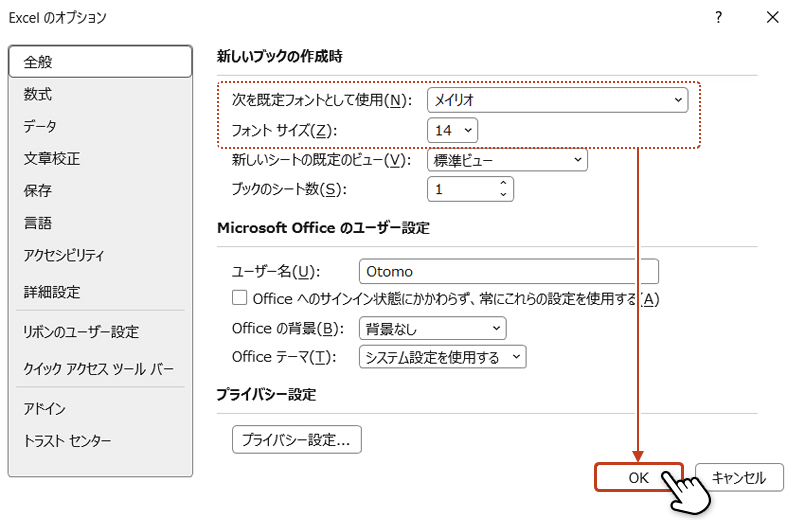This screenshot has height=520, width=800.
Task: Select the アドイン category
Action: [x=101, y=408]
